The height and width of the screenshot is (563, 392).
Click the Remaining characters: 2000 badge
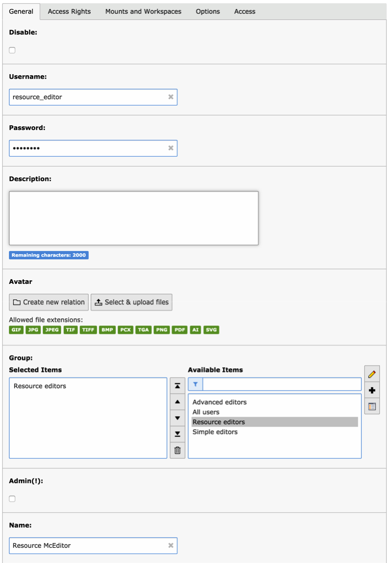(x=49, y=255)
